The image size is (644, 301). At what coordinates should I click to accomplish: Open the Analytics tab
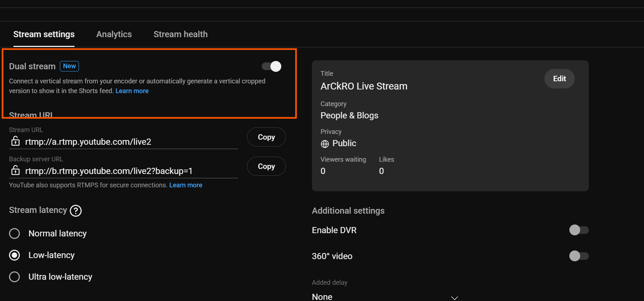(114, 34)
